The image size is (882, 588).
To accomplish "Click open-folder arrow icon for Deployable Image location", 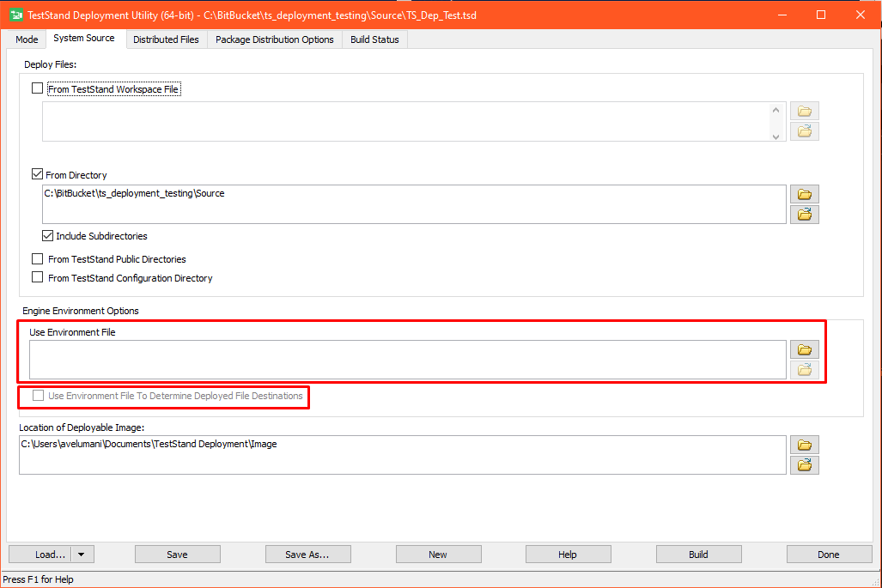I will 805,465.
